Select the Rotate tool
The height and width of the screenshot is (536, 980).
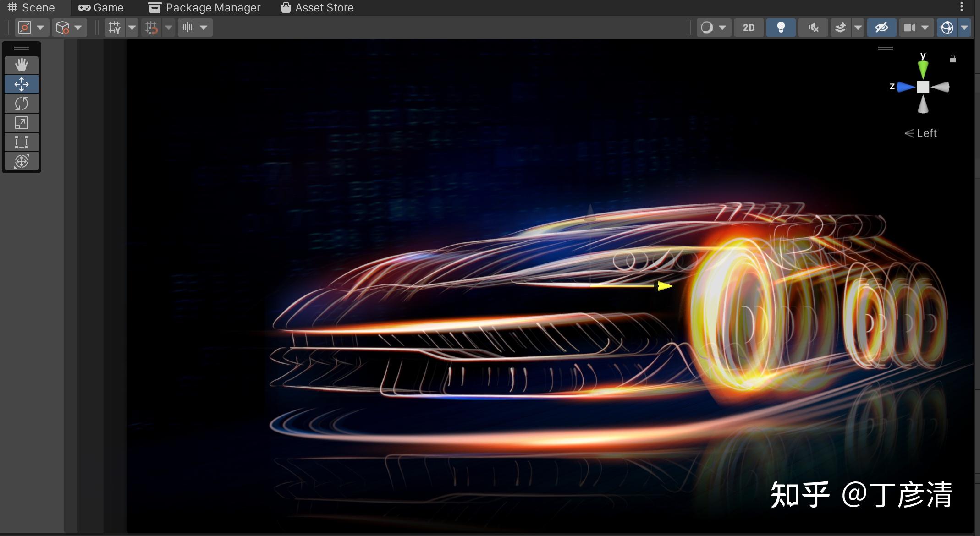pyautogui.click(x=21, y=104)
